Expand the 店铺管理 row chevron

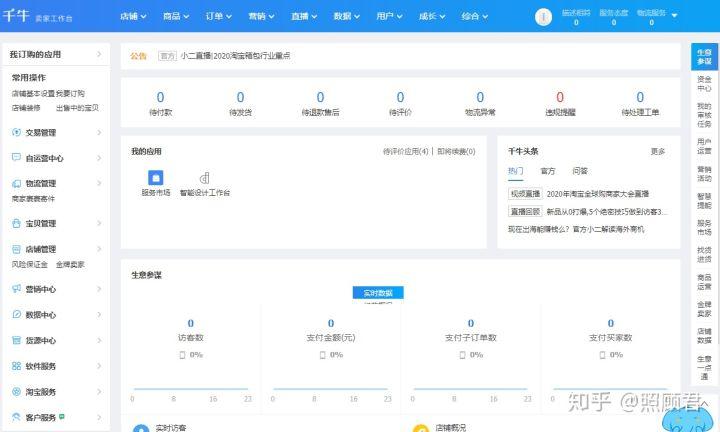[x=99, y=249]
